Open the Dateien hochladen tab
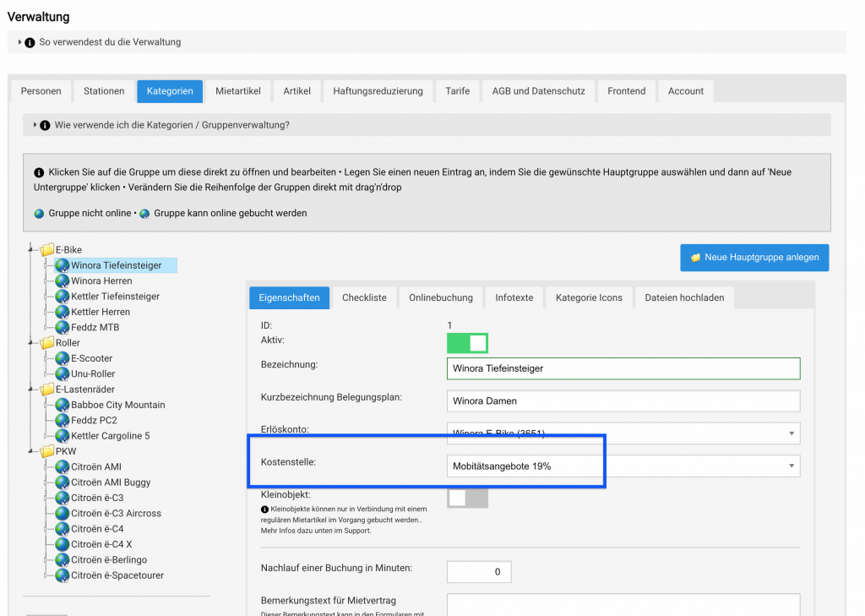 (684, 297)
